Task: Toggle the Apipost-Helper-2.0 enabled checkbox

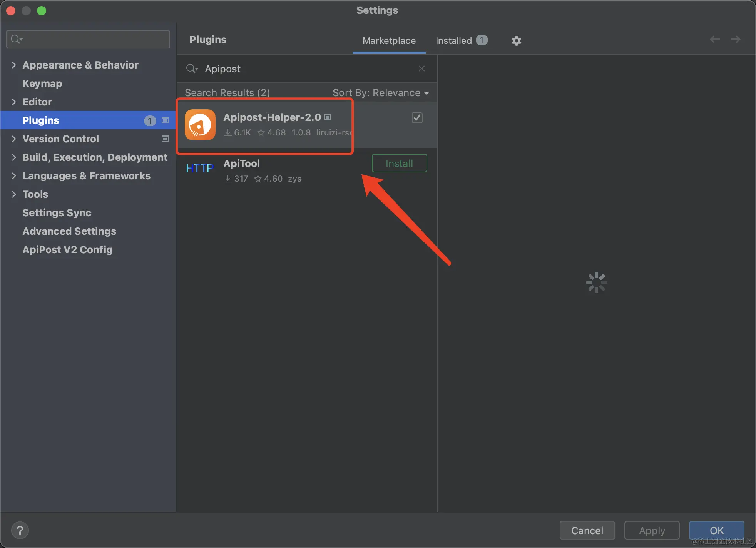Action: (x=417, y=118)
